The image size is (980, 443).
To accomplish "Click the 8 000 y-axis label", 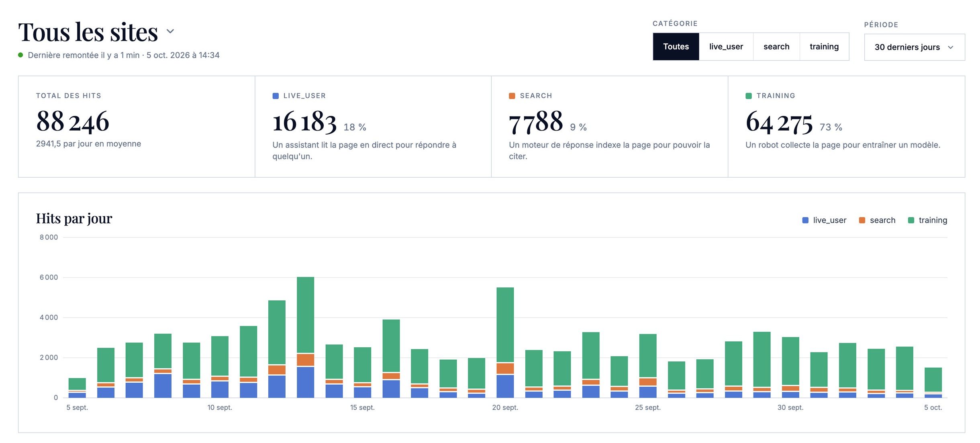I will (49, 237).
